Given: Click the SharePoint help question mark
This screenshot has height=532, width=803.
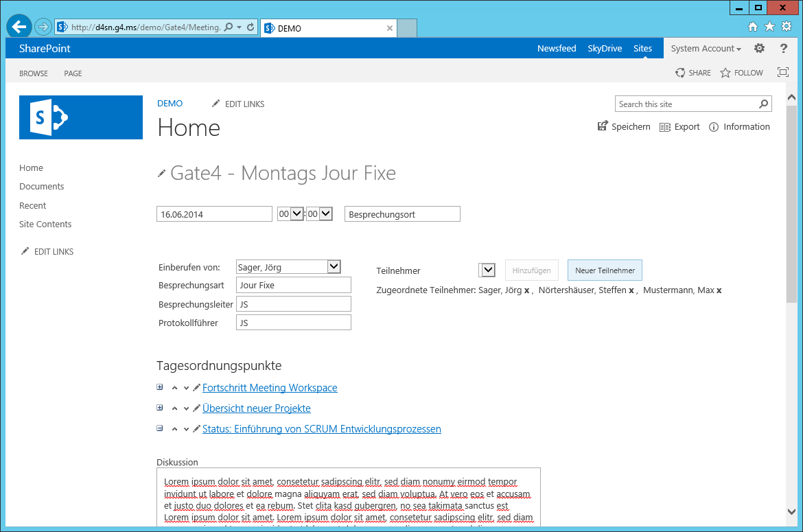Looking at the screenshot, I should 783,48.
